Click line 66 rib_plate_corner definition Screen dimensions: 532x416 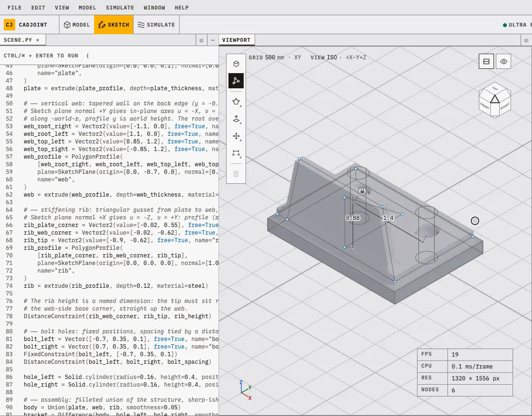click(121, 225)
